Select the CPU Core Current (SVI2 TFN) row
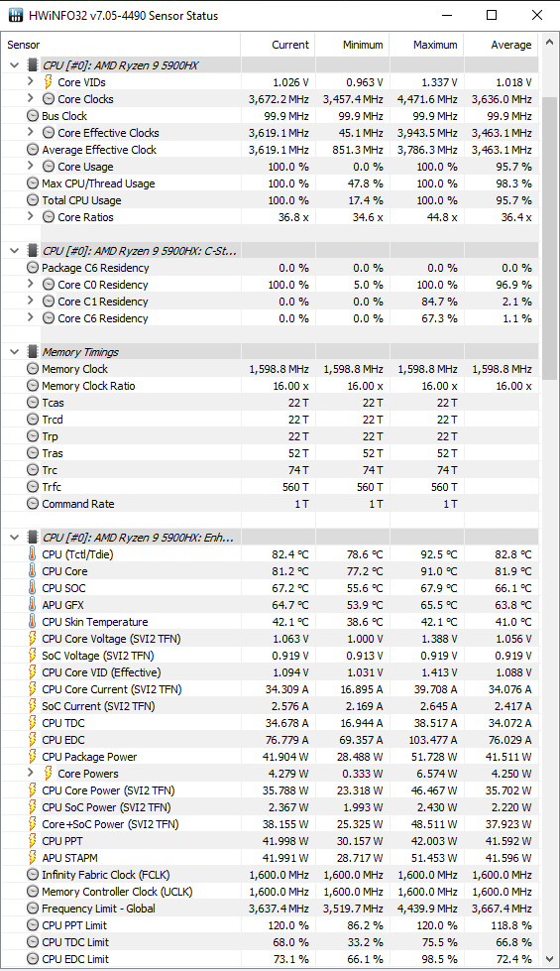Image resolution: width=560 pixels, height=971 pixels. click(270, 689)
